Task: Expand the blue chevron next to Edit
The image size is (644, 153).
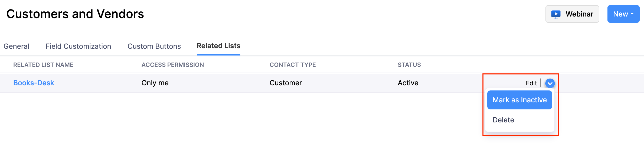Action: (550, 83)
